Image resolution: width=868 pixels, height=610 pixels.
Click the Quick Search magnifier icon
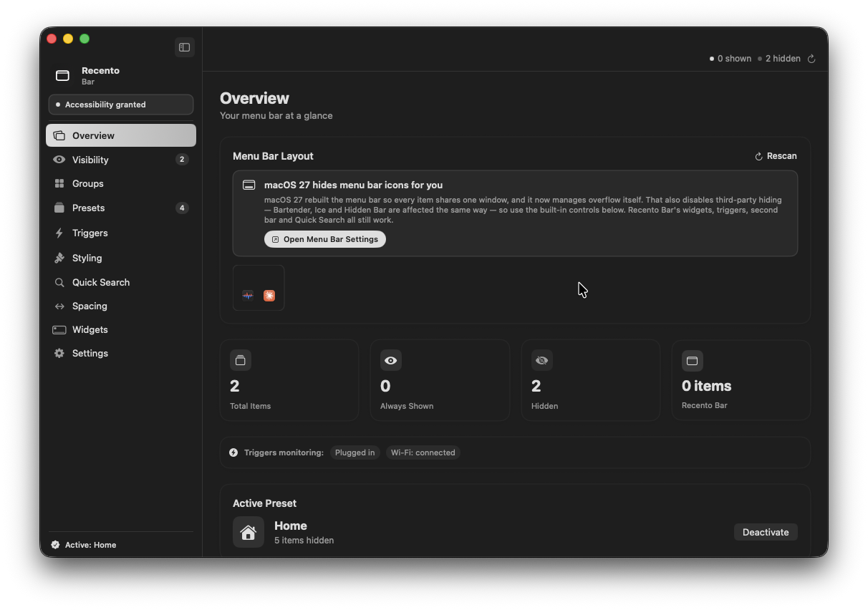(x=59, y=282)
